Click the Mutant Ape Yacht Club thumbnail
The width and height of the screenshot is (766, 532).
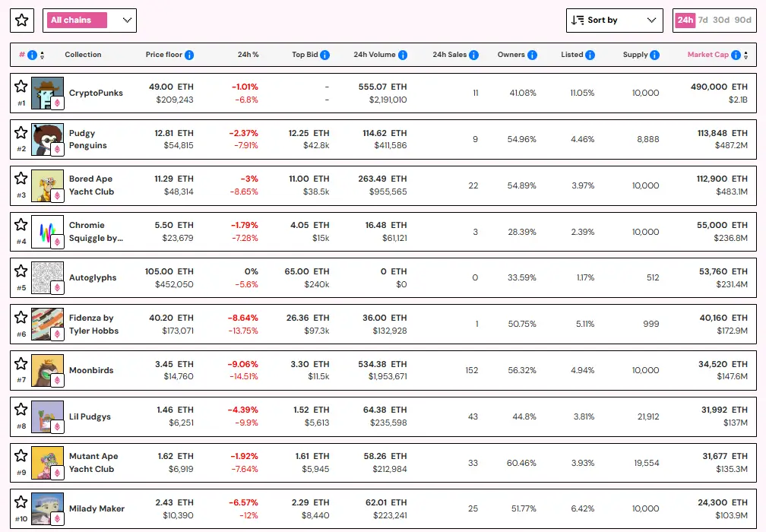click(47, 463)
